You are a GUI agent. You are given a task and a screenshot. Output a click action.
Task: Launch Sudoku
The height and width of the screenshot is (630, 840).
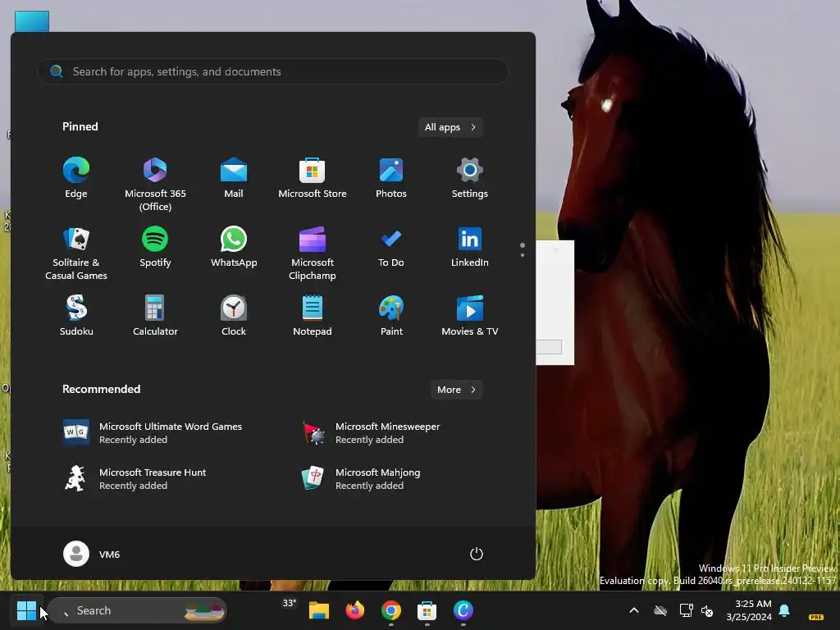point(76,316)
